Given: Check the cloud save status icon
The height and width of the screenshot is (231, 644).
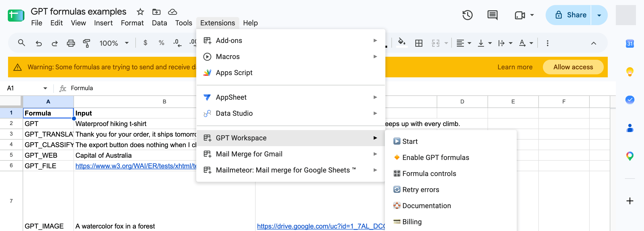Looking at the screenshot, I should tap(173, 12).
